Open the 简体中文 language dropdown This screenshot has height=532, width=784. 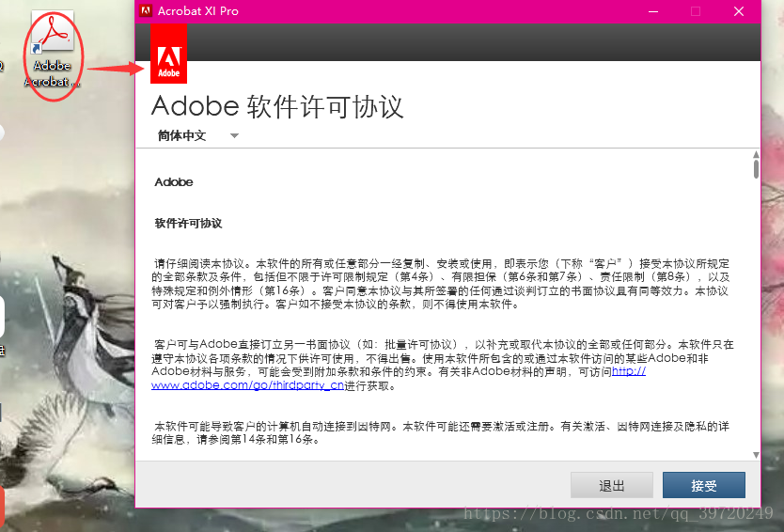[198, 135]
